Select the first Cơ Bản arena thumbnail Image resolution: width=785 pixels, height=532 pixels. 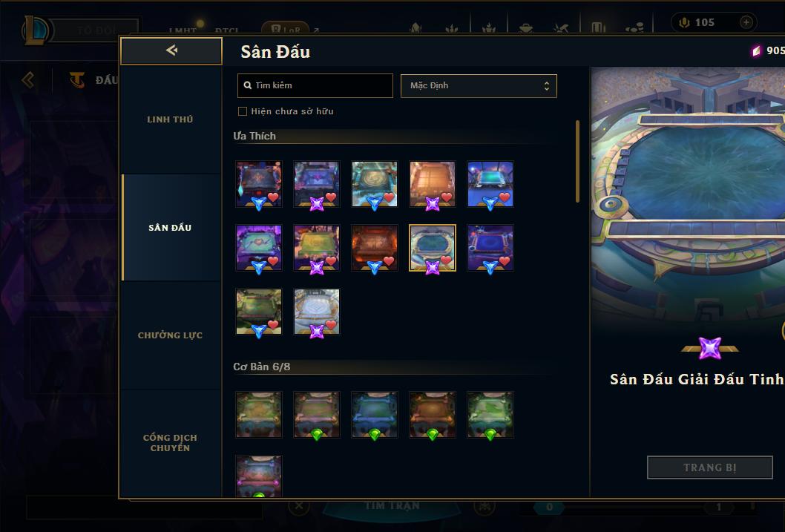pyautogui.click(x=259, y=414)
